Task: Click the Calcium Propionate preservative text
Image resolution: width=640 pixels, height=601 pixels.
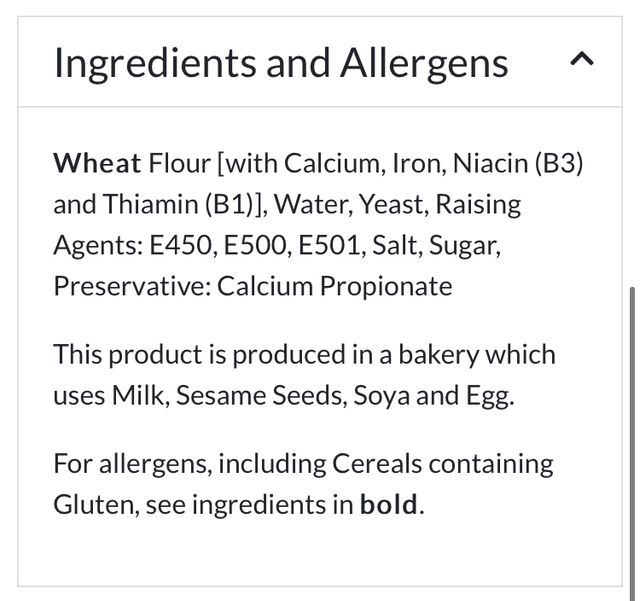Action: click(x=335, y=286)
